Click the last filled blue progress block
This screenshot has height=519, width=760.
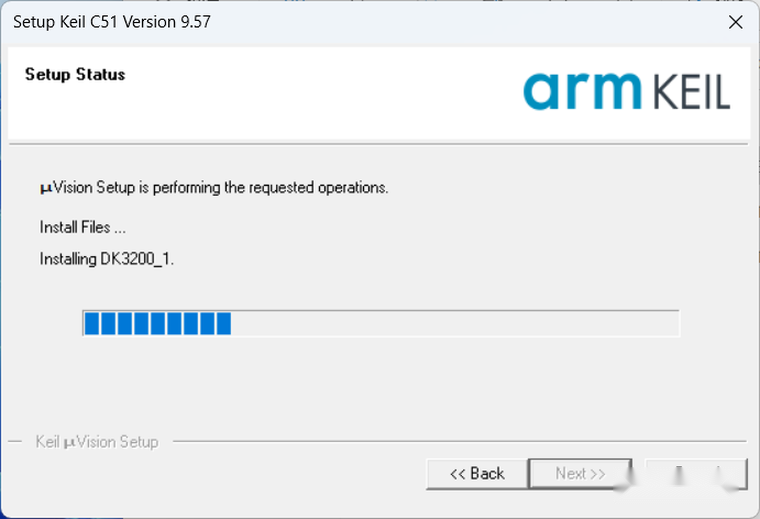click(x=223, y=323)
